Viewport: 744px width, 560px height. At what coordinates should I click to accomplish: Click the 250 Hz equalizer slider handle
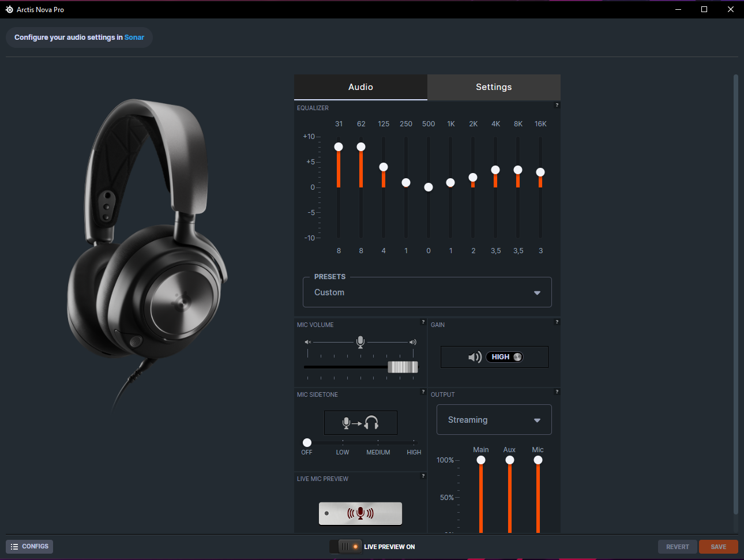click(x=406, y=182)
